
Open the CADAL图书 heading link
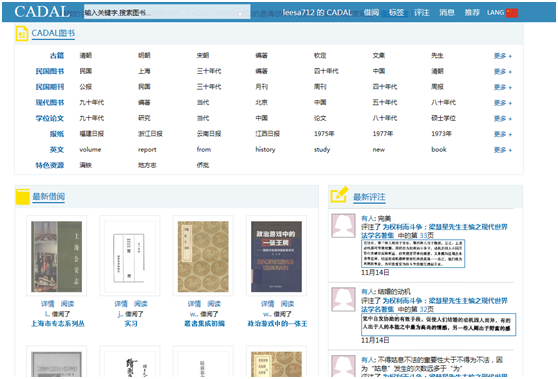tap(53, 33)
